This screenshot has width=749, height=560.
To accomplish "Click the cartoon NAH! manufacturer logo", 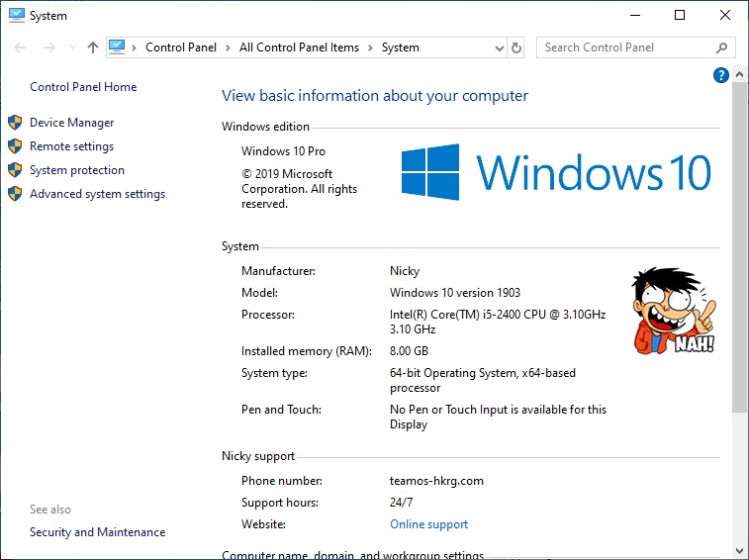I will (674, 311).
